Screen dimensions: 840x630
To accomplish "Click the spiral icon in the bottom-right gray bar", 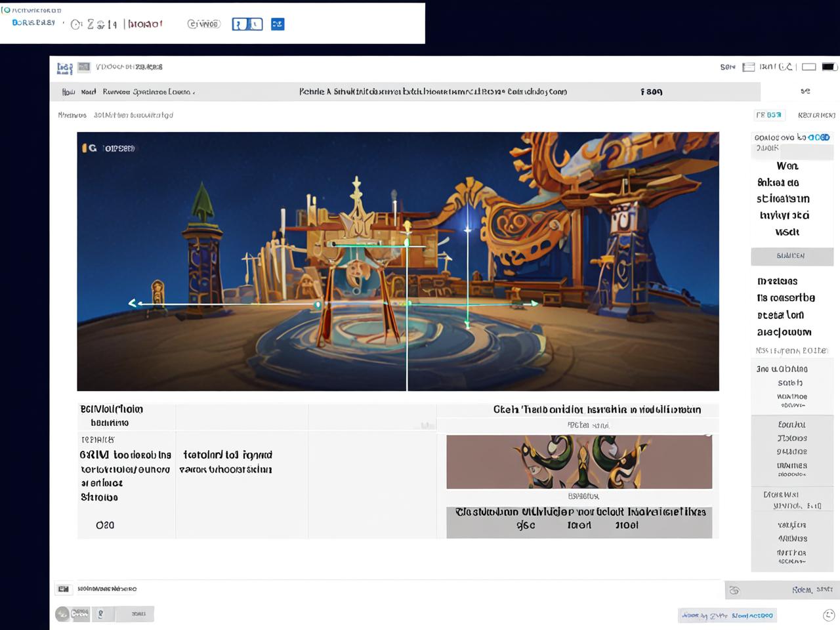I will 734,591.
